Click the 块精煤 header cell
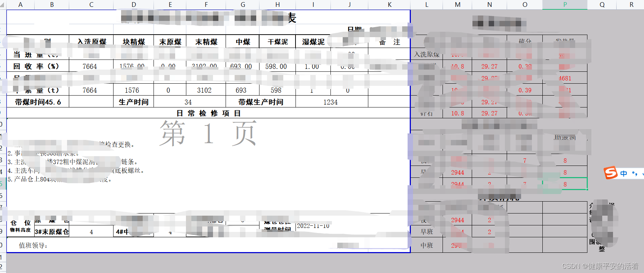The height and width of the screenshot is (273, 644). click(134, 42)
